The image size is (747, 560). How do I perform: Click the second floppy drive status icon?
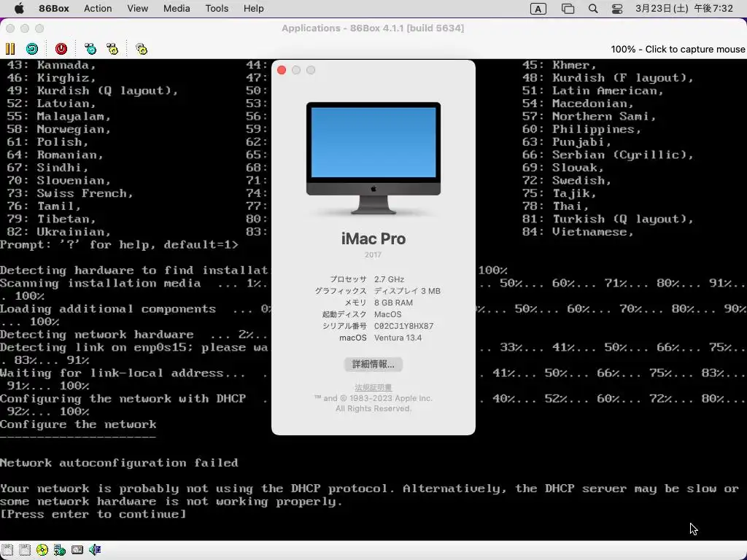point(25,550)
